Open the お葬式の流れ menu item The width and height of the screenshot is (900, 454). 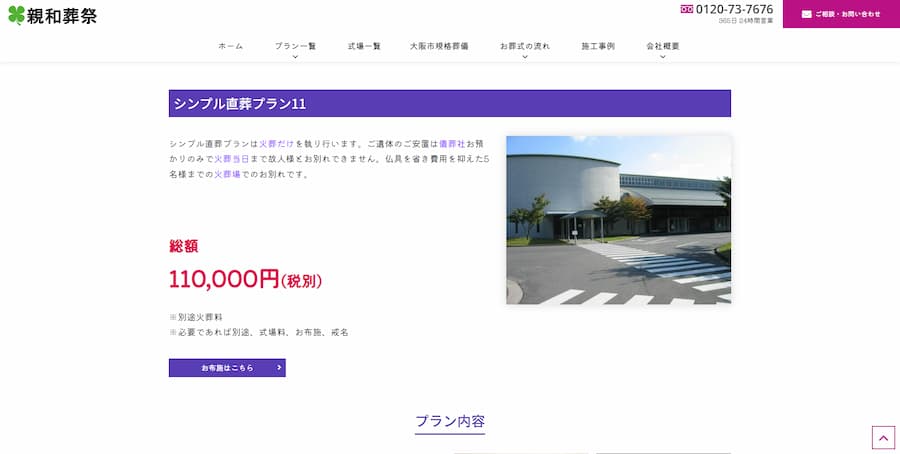point(525,46)
